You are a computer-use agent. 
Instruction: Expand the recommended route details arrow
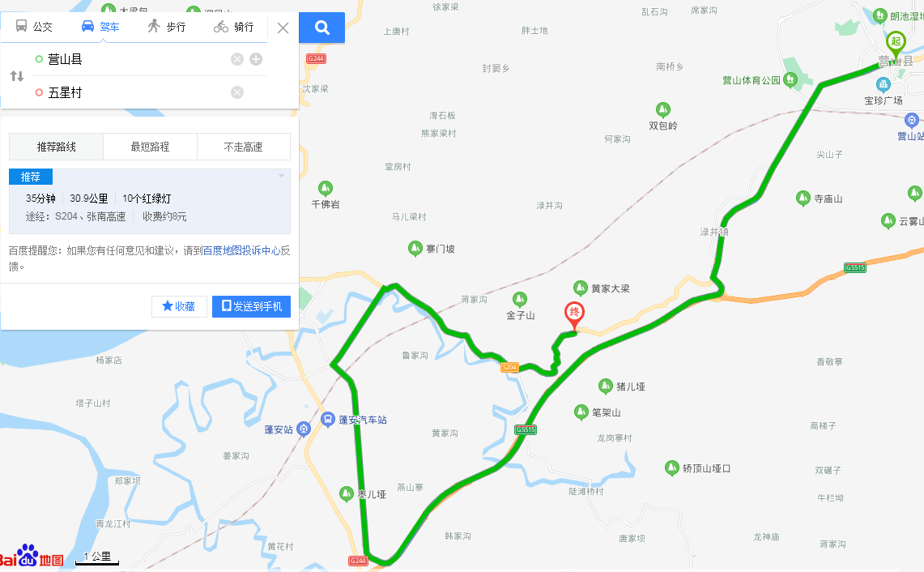tap(281, 176)
